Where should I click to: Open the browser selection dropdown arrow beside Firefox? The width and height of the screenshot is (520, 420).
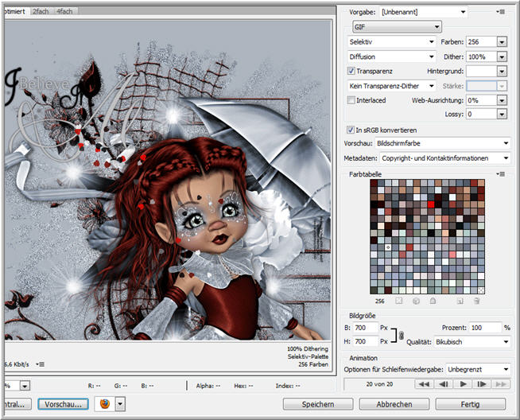point(120,404)
